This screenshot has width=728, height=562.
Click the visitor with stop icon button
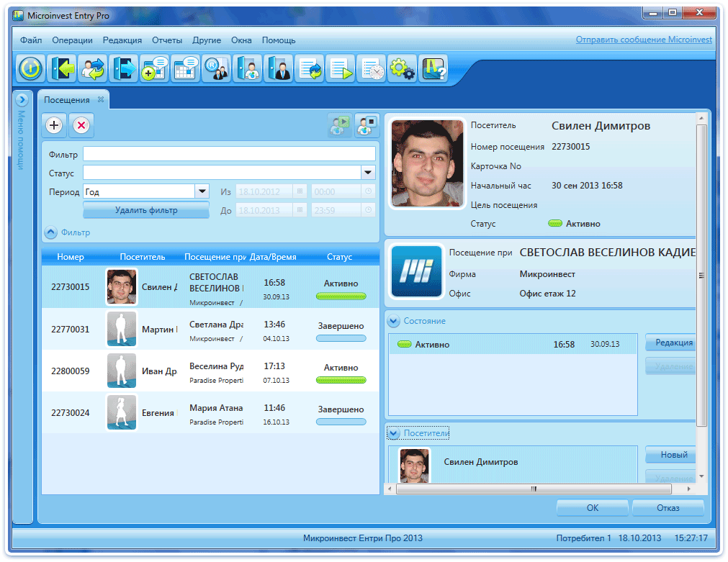pos(367,125)
